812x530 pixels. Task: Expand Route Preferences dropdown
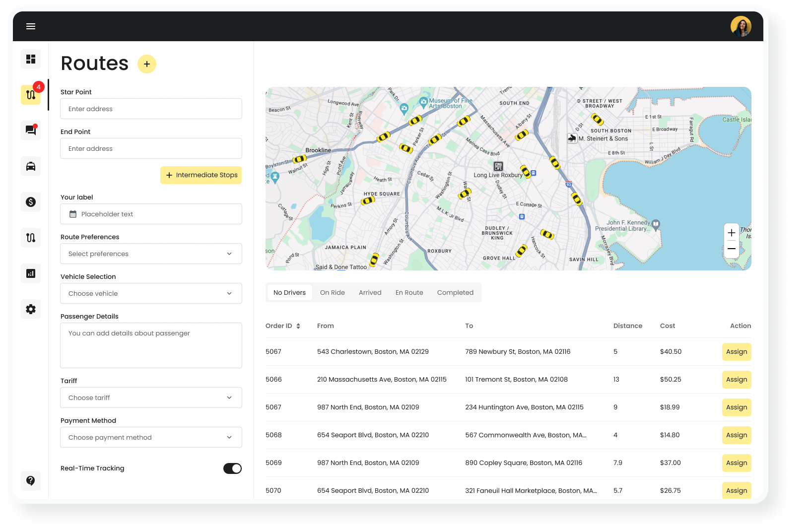point(151,254)
